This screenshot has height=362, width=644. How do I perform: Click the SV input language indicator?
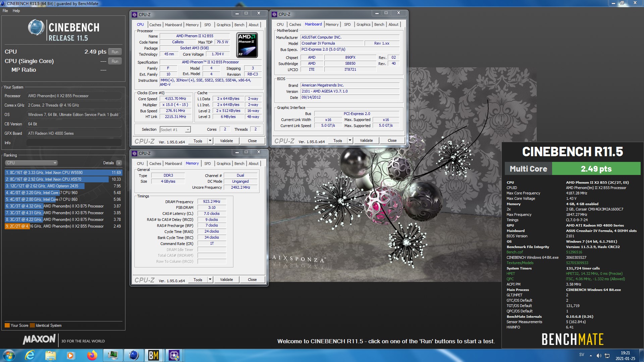pyautogui.click(x=582, y=355)
